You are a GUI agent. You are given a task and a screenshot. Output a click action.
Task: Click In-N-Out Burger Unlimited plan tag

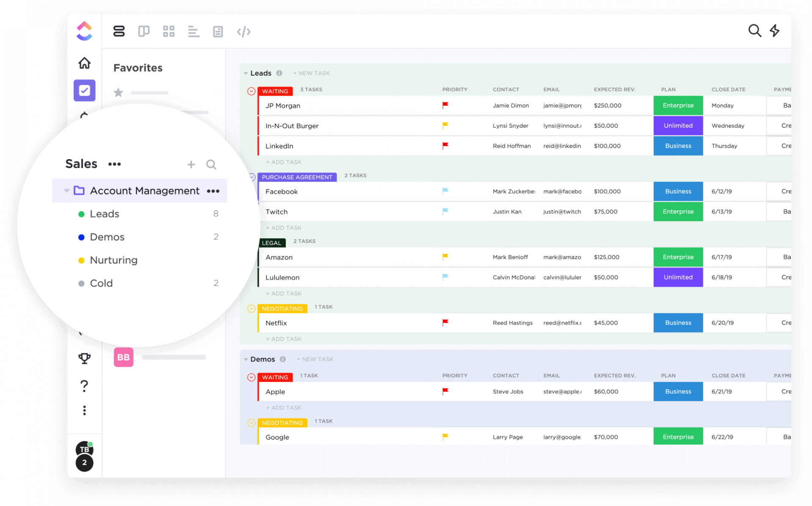[x=678, y=126]
